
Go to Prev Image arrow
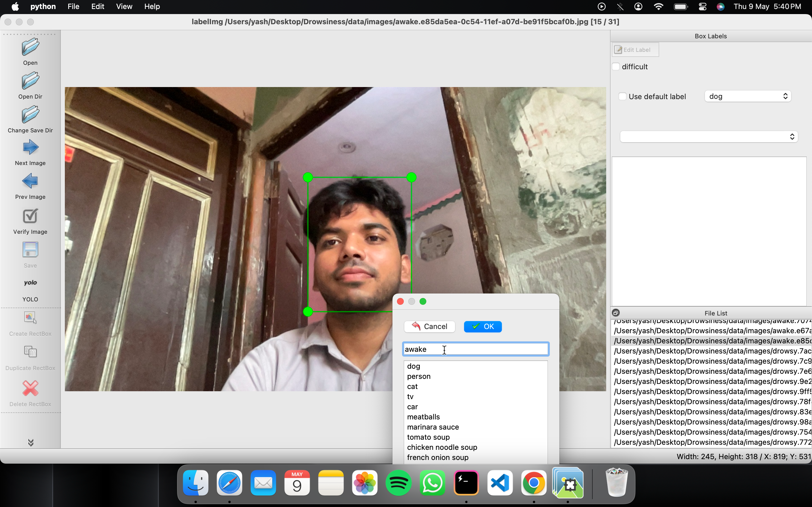(30, 181)
